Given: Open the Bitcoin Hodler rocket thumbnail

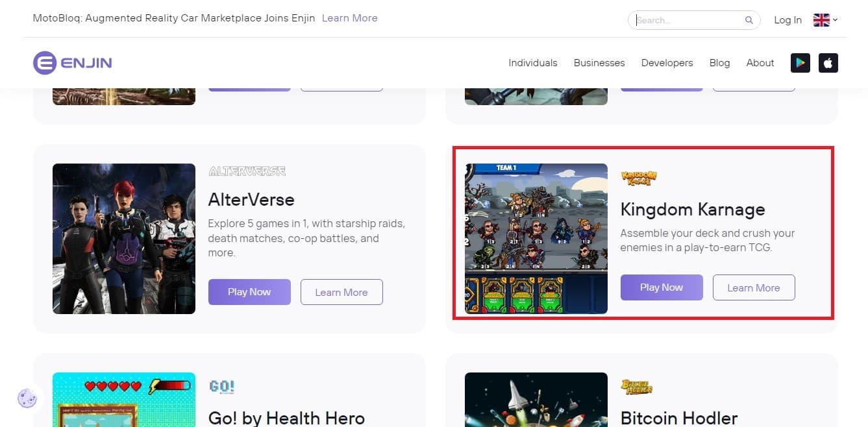Looking at the screenshot, I should click(536, 400).
